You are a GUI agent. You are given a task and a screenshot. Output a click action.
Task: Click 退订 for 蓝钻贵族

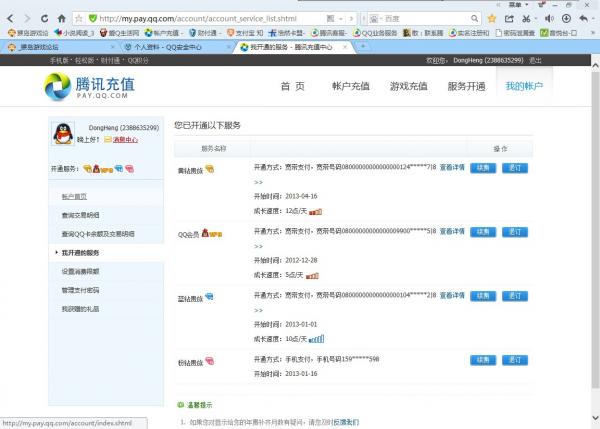pos(515,296)
